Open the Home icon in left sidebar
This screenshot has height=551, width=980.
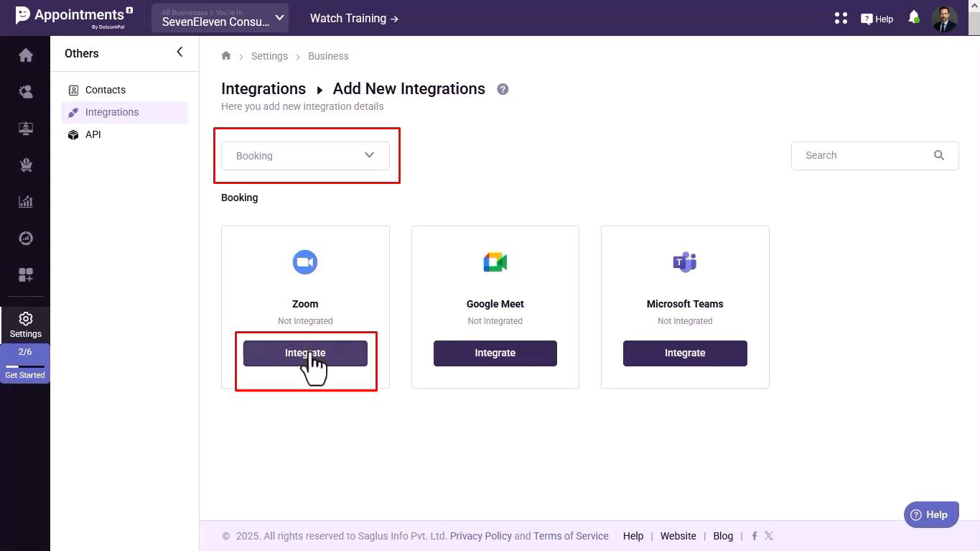click(x=26, y=55)
